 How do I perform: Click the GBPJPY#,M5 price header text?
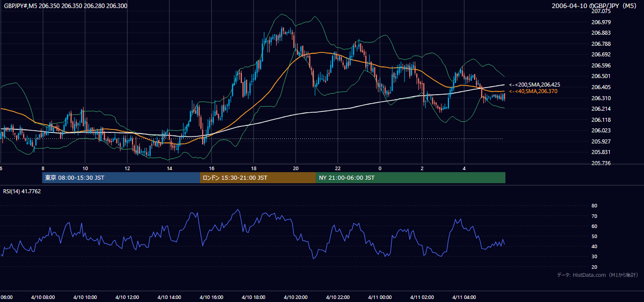(66, 6)
